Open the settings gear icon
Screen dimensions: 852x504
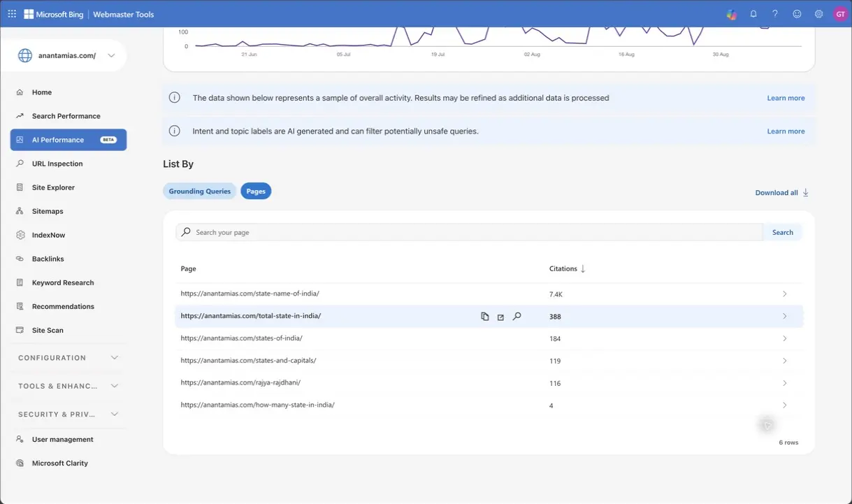[x=818, y=14]
